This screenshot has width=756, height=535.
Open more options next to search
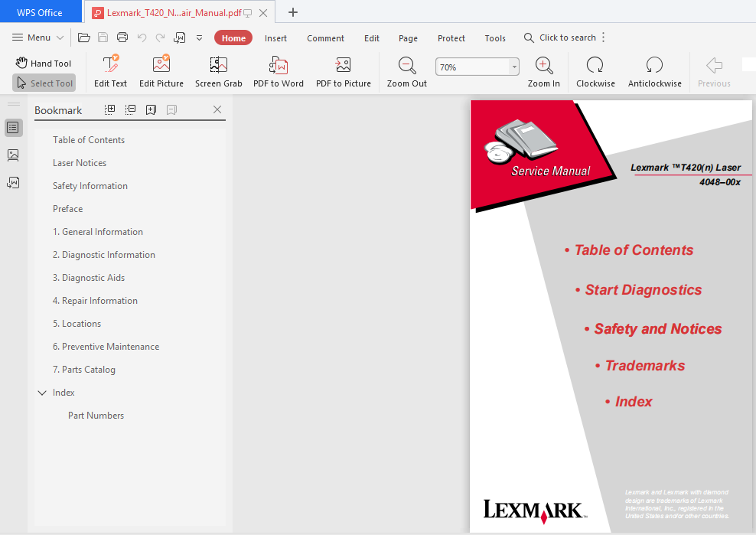(x=603, y=38)
